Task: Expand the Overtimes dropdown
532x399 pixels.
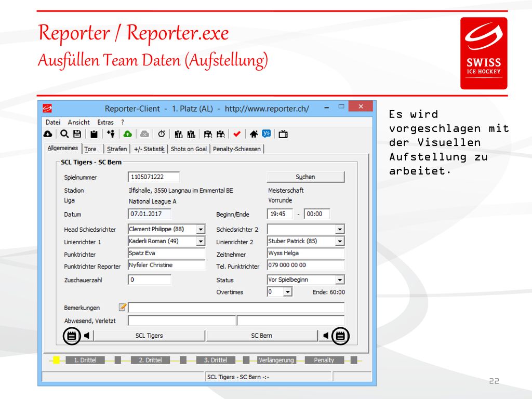Action: tap(288, 292)
